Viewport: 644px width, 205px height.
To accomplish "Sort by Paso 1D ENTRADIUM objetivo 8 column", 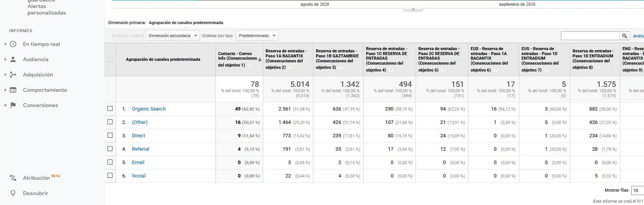I will point(593,58).
